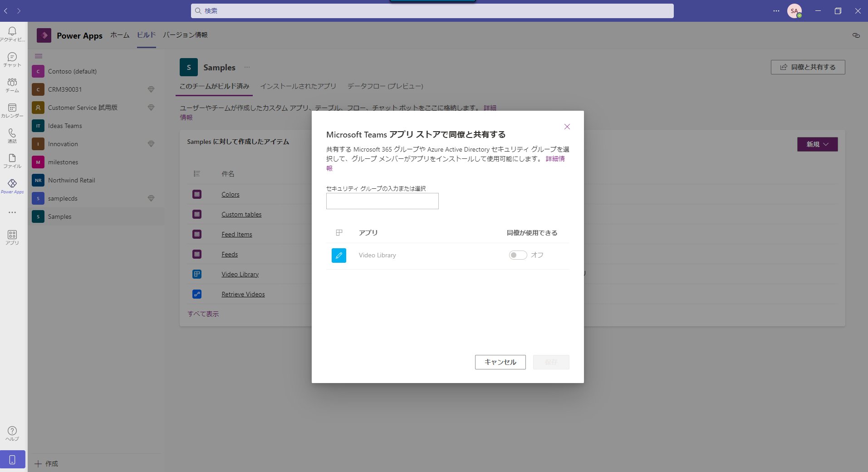Open the バージョン情報 tab

click(186, 35)
